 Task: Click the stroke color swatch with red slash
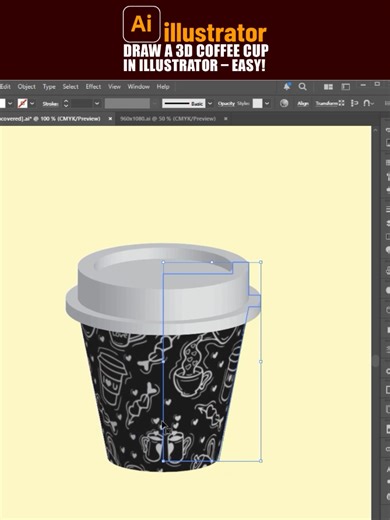click(22, 103)
